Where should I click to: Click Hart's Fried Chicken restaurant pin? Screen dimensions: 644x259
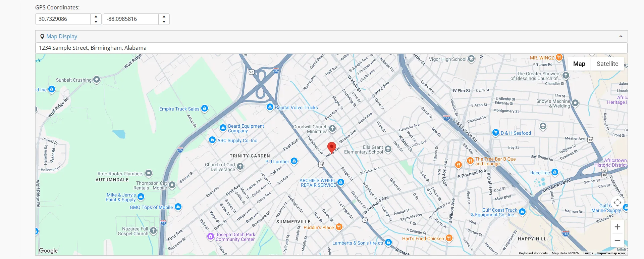(449, 238)
